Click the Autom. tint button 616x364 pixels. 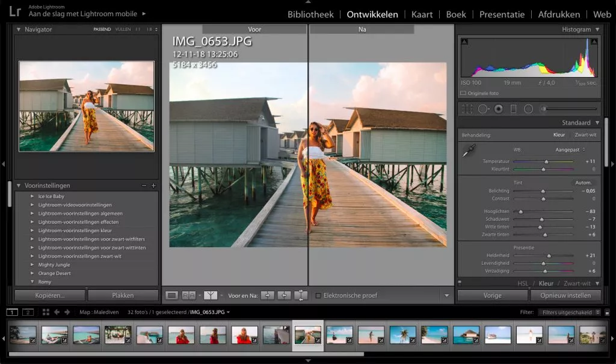pos(583,183)
